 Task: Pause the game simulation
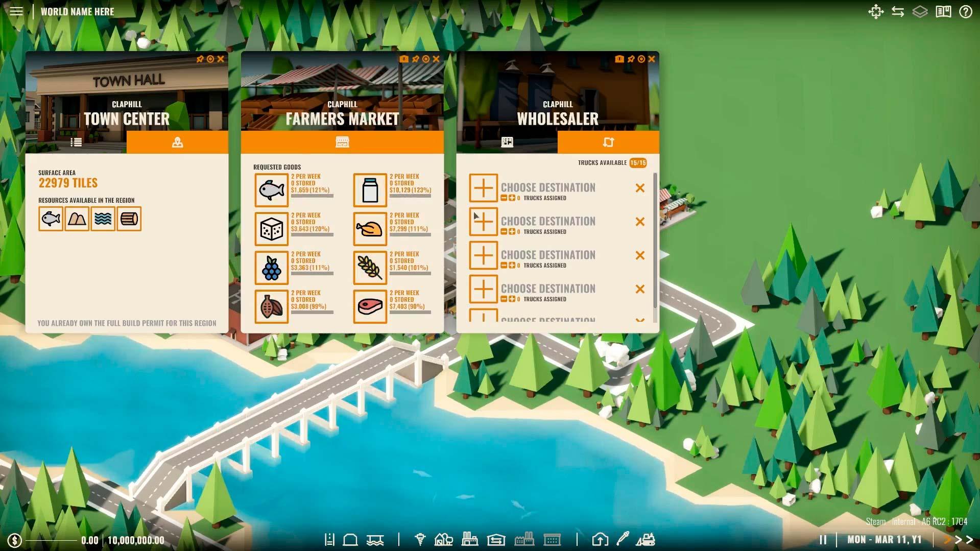[823, 539]
